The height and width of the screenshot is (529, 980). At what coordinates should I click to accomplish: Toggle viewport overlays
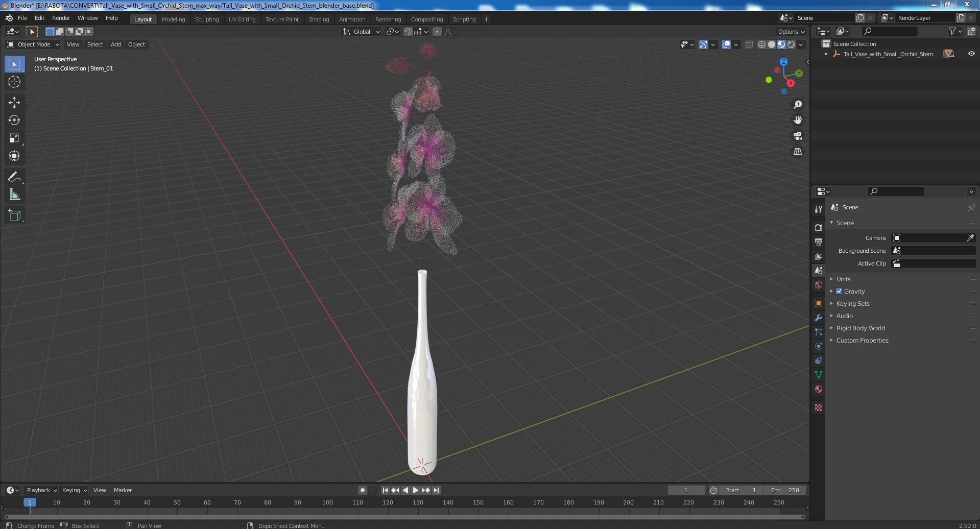(726, 44)
